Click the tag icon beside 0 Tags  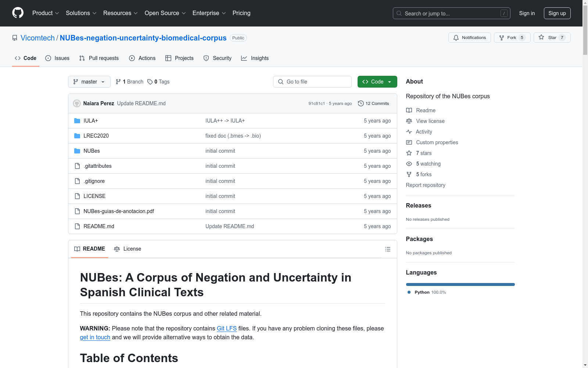pyautogui.click(x=150, y=82)
